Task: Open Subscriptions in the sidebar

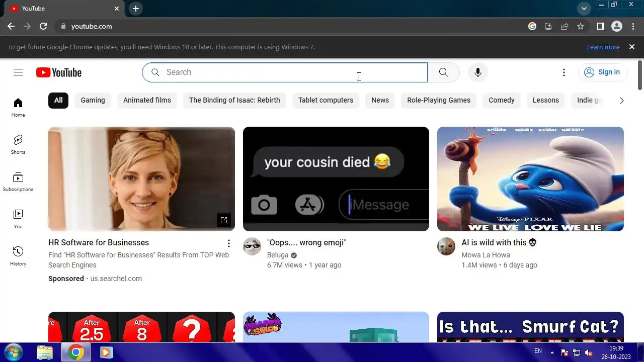Action: click(18, 182)
